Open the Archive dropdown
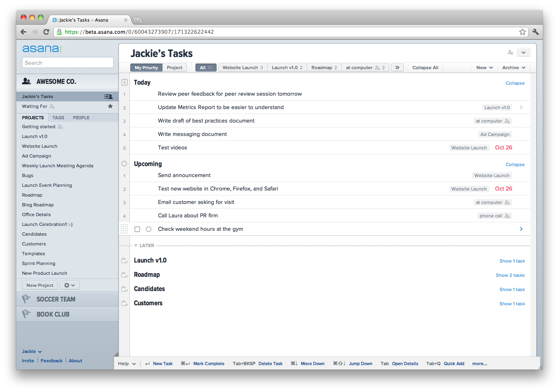This screenshot has width=559, height=392. (513, 68)
